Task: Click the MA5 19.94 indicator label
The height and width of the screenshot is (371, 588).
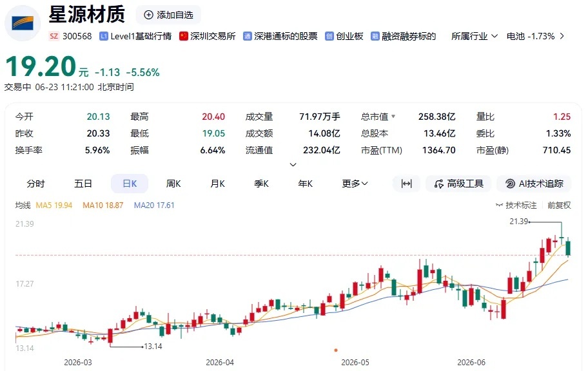Action: [54, 205]
